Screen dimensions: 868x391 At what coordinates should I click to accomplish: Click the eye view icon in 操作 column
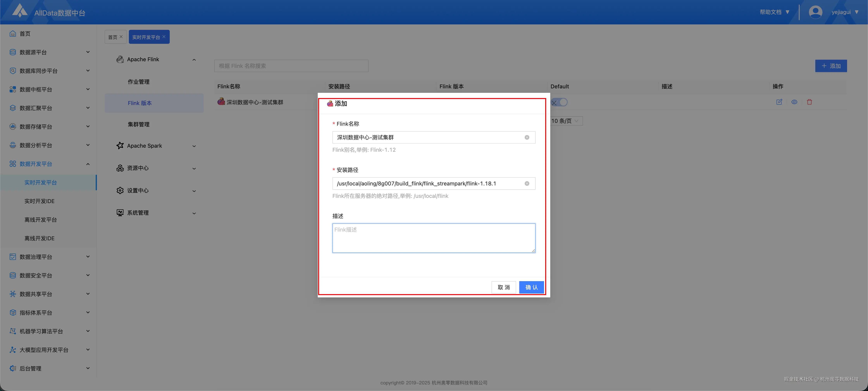pos(794,102)
